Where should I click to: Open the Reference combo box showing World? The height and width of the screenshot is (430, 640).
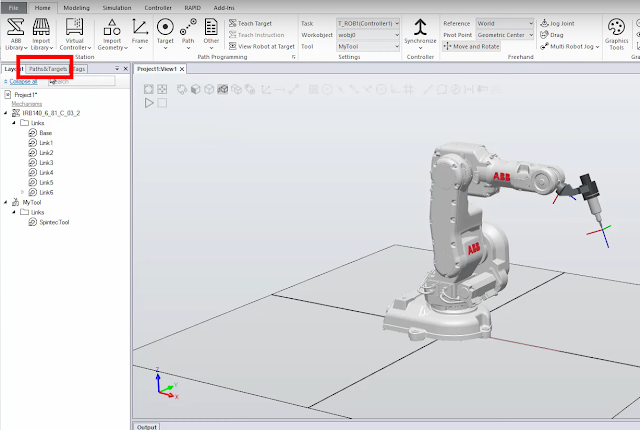505,23
